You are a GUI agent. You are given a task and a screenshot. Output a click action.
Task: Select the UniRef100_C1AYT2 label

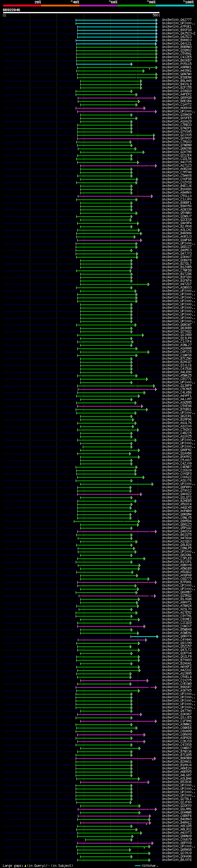click(x=177, y=104)
